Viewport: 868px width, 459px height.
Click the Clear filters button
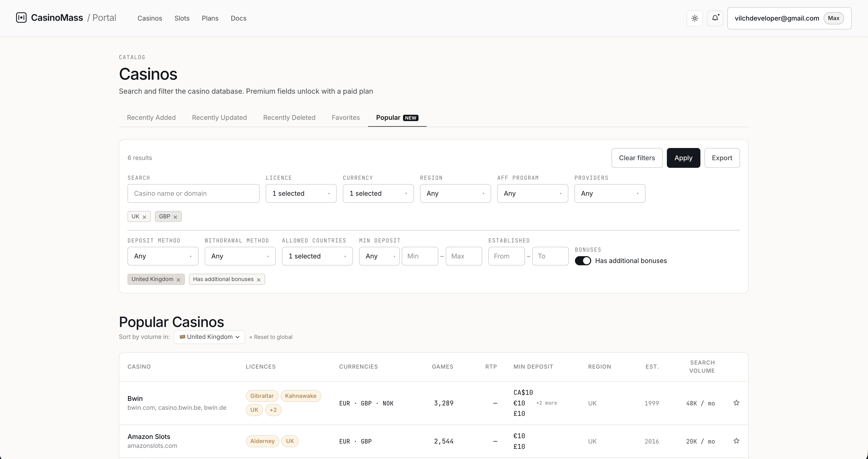coord(637,158)
